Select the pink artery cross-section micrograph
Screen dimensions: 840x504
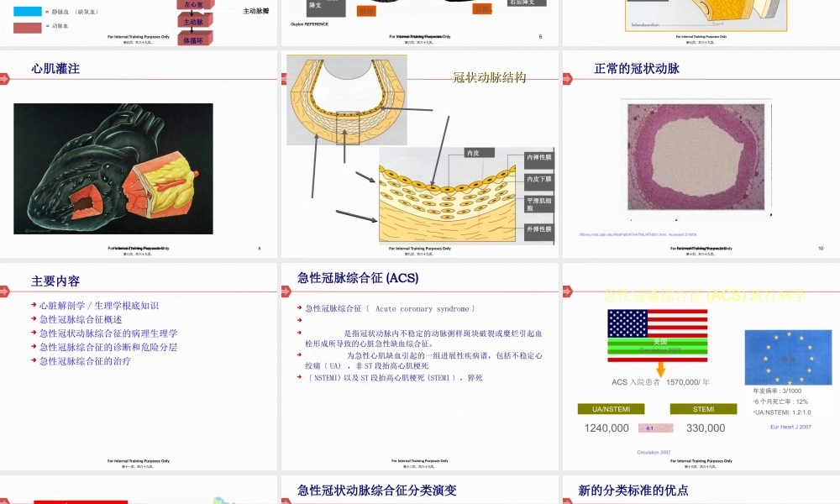coord(696,157)
